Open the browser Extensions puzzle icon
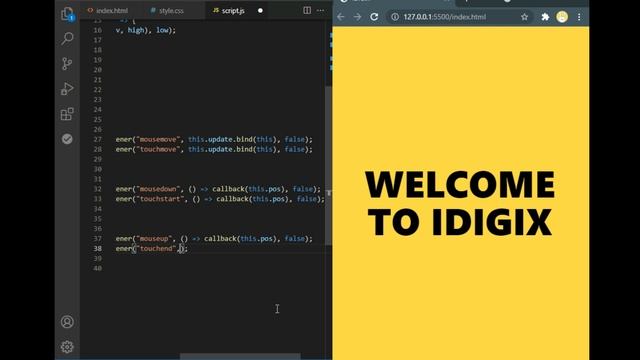 coord(545,17)
